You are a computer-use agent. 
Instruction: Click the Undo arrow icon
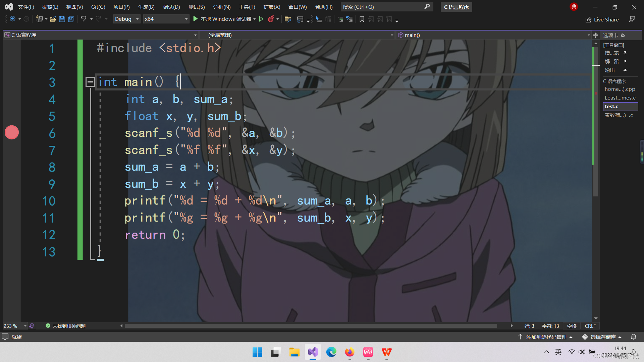(83, 19)
